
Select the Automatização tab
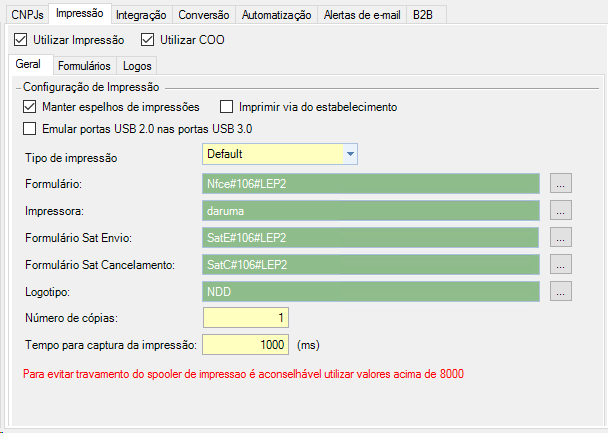277,14
